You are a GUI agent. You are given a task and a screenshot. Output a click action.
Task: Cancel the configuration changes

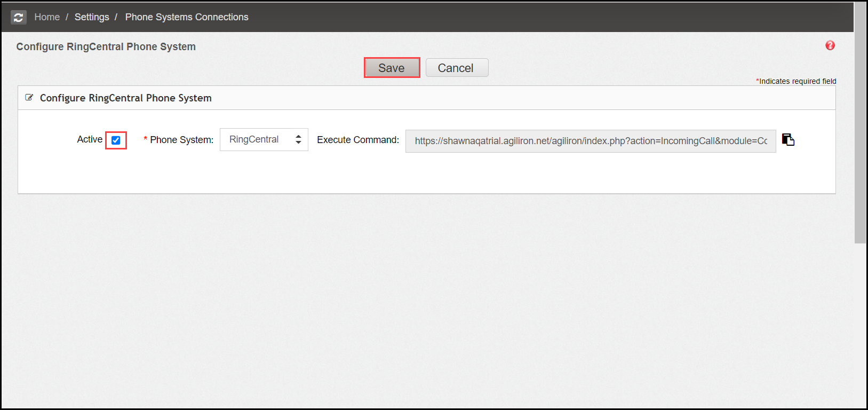(x=457, y=68)
